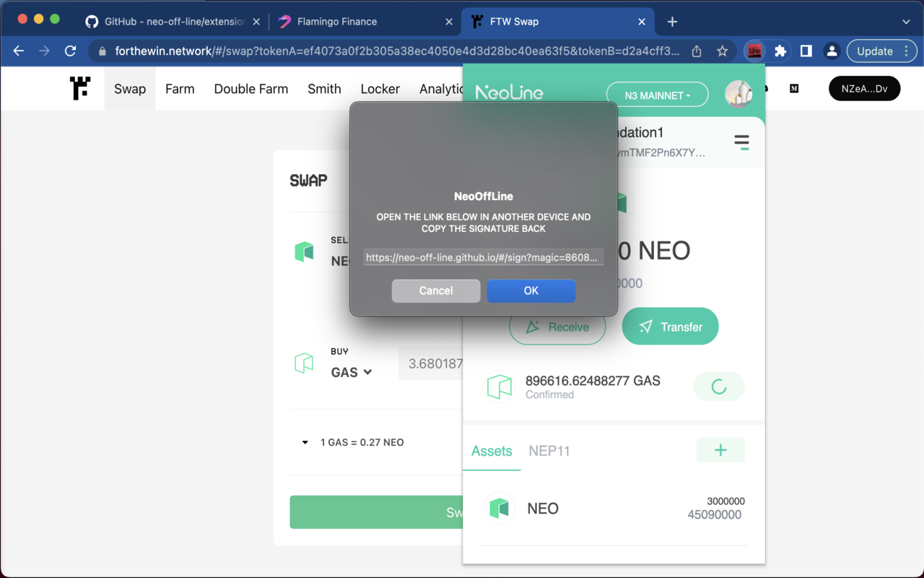Open the Extensions puzzle icon
This screenshot has width=924, height=578.
coord(780,51)
